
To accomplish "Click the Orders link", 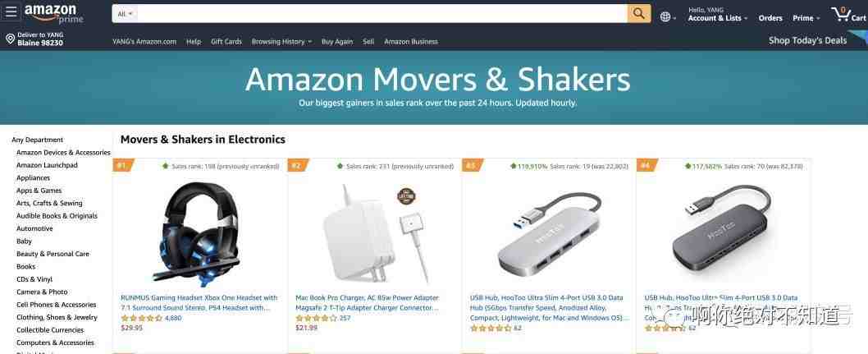I will 770,18.
